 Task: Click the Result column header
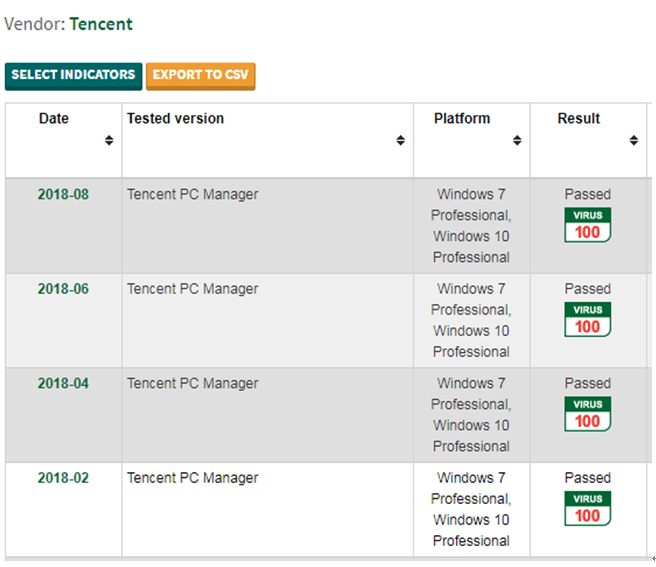(578, 118)
